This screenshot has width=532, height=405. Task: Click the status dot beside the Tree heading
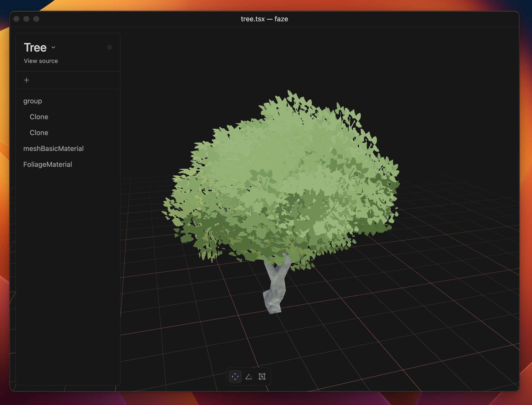[x=110, y=47]
